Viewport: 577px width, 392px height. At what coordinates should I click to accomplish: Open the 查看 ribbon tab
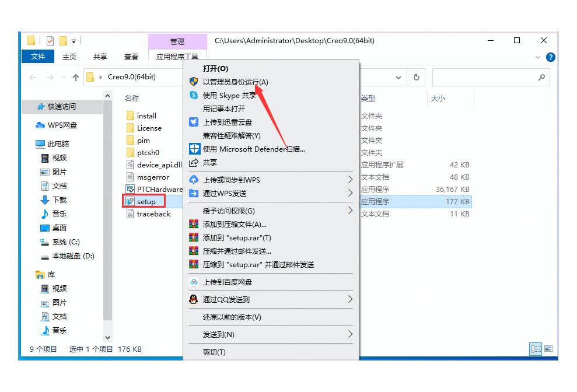pyautogui.click(x=131, y=57)
